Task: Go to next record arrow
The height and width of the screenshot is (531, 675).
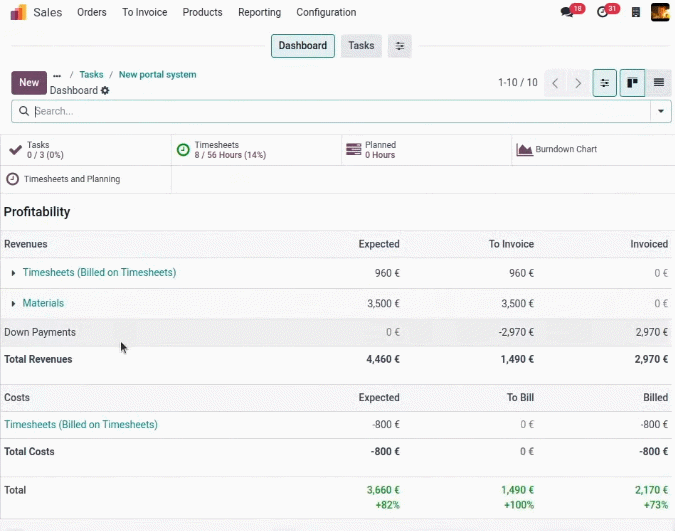Action: 578,83
